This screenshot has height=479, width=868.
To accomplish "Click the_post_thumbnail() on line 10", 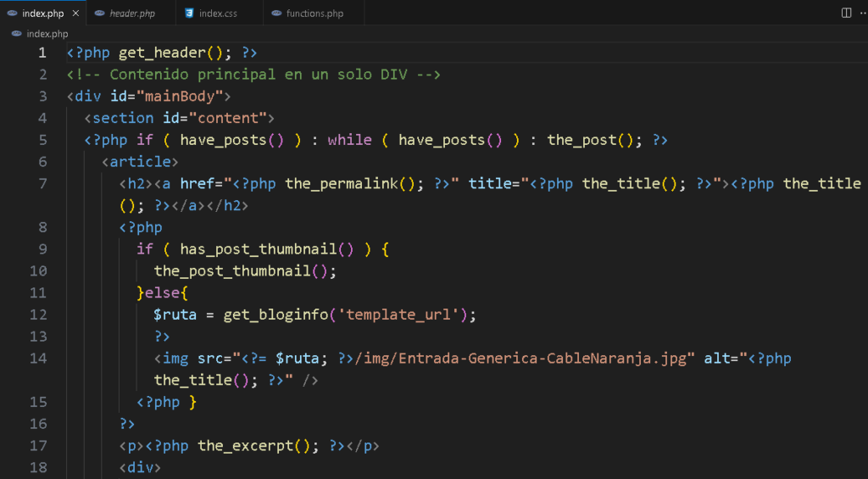I will pos(241,270).
